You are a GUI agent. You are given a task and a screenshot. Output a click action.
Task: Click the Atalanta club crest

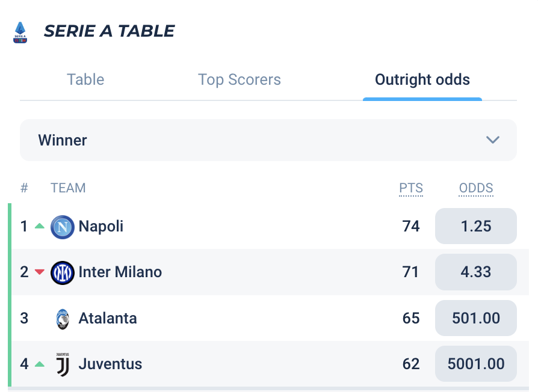[x=63, y=319]
